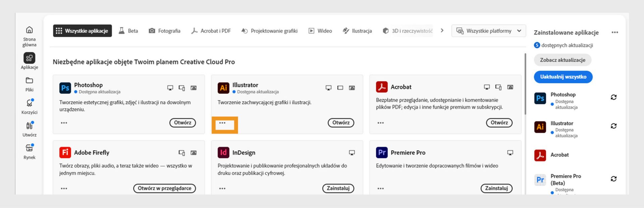Click update icon next to Illustrator
The image size is (644, 208).
coord(613,126)
